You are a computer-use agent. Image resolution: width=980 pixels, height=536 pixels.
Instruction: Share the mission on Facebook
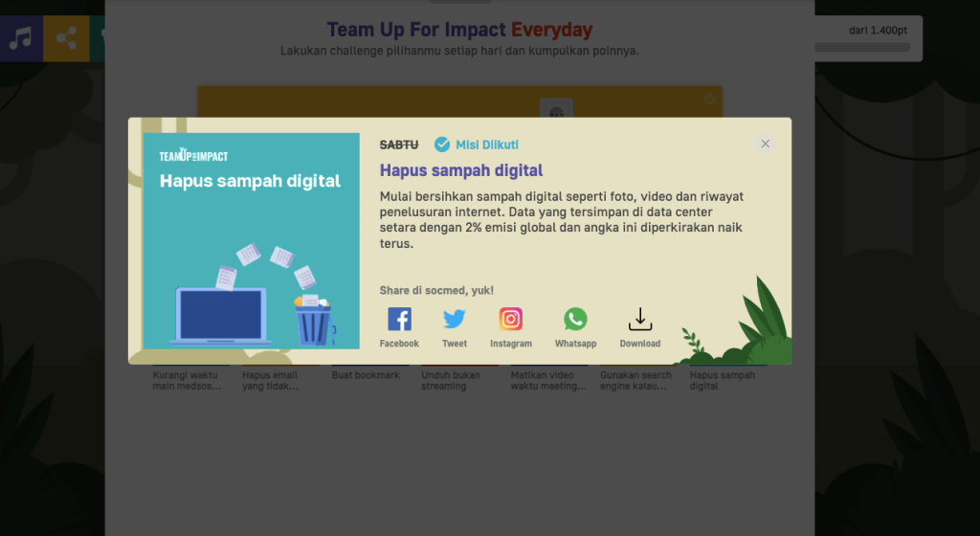click(x=399, y=320)
